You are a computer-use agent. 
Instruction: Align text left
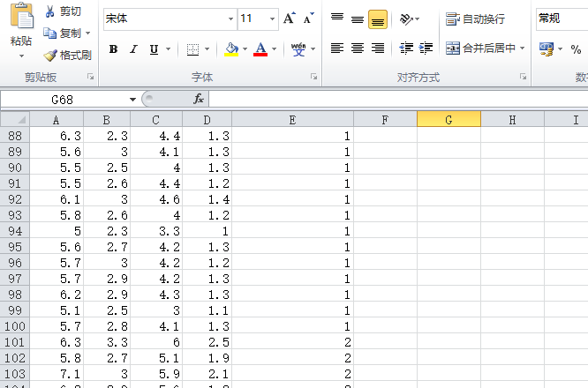coord(337,48)
